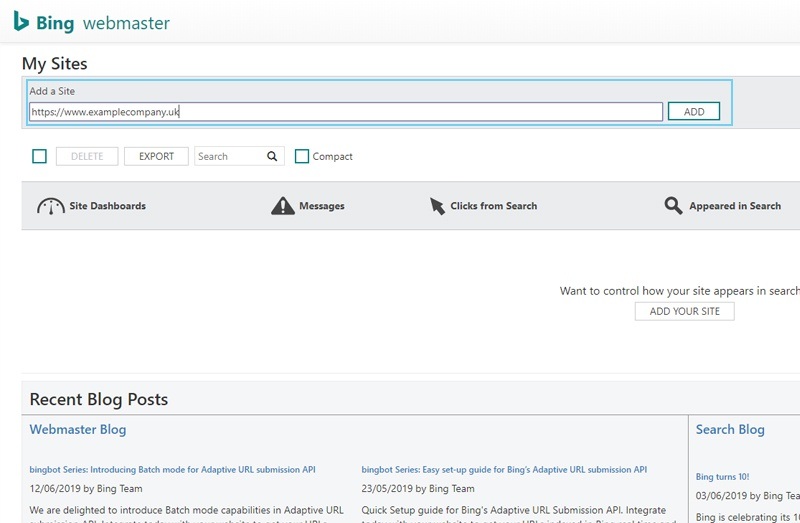Click the Bing webmaster title text
The width and height of the screenshot is (800, 523).
coord(103,23)
